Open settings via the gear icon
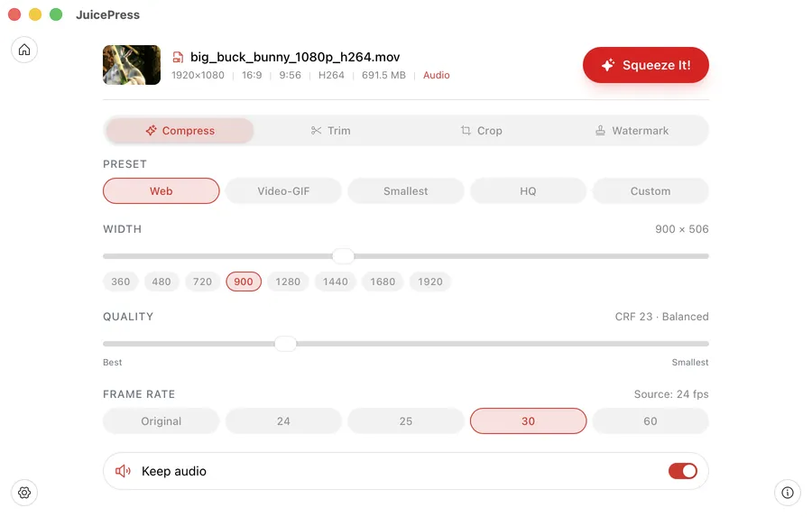The image size is (812, 517). [x=24, y=493]
